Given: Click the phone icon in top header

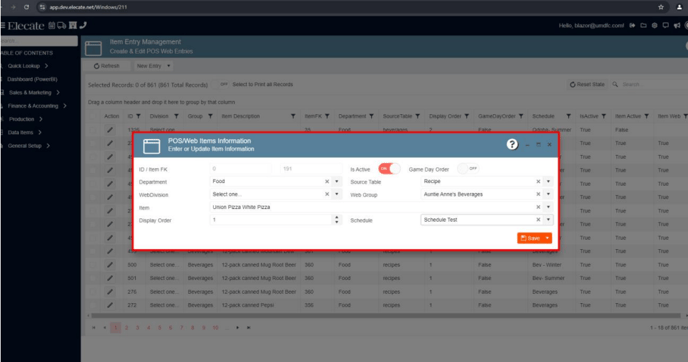Looking at the screenshot, I should point(83,25).
